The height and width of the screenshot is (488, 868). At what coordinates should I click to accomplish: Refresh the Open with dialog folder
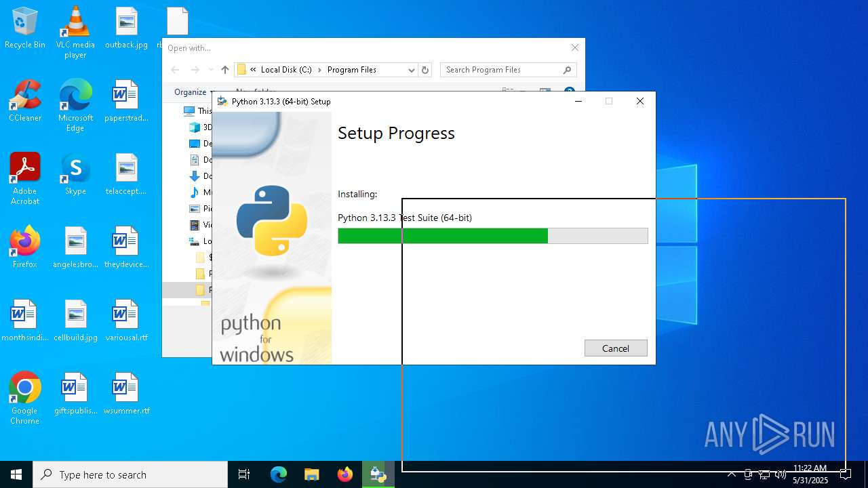click(425, 70)
